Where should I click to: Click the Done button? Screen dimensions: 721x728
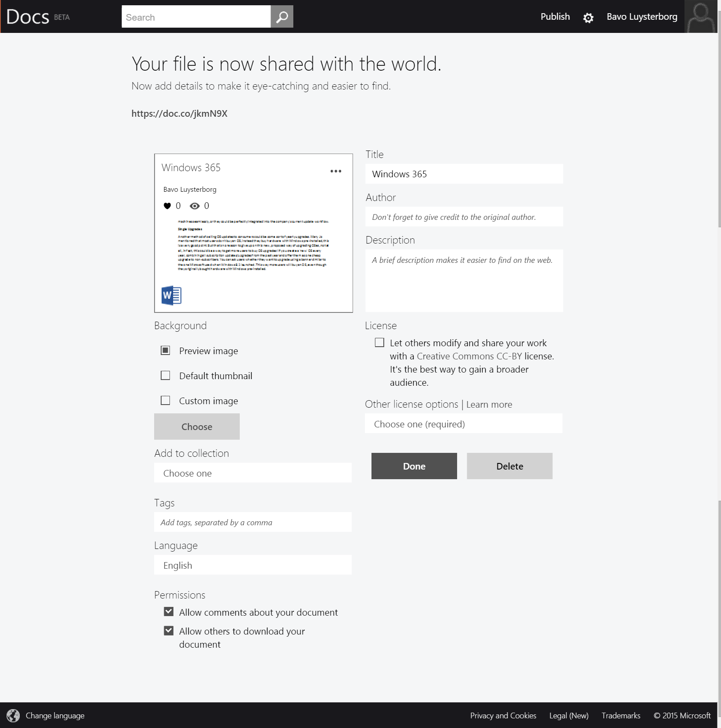pyautogui.click(x=414, y=466)
